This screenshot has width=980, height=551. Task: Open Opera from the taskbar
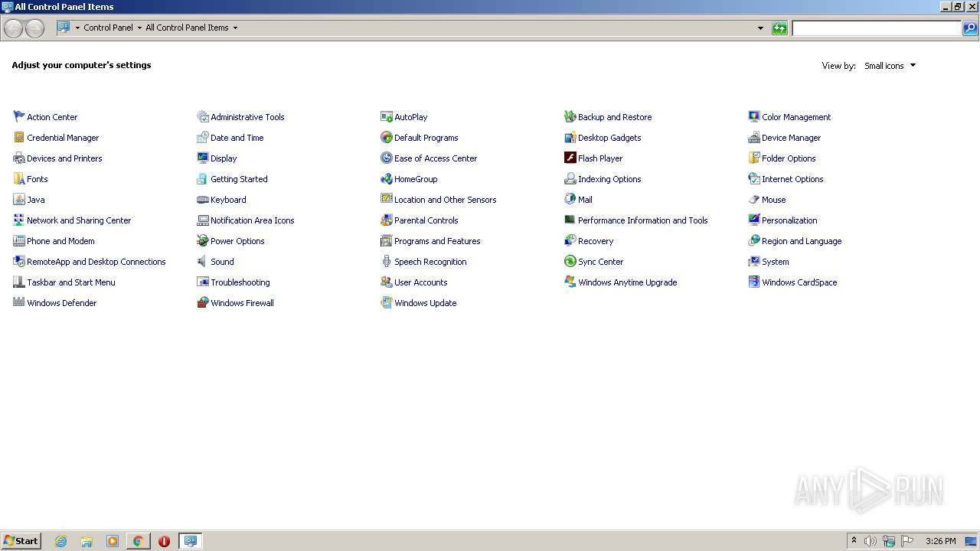[164, 541]
